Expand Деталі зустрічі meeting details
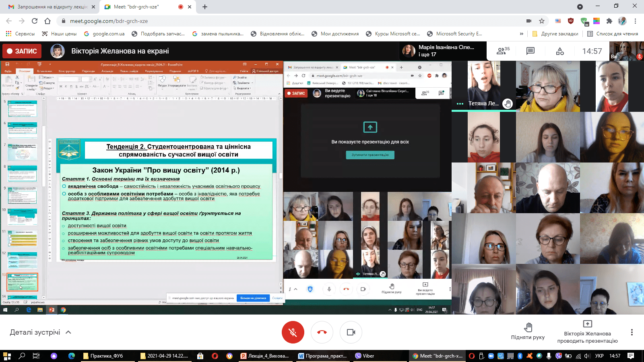This screenshot has width=644, height=362. pyautogui.click(x=40, y=332)
